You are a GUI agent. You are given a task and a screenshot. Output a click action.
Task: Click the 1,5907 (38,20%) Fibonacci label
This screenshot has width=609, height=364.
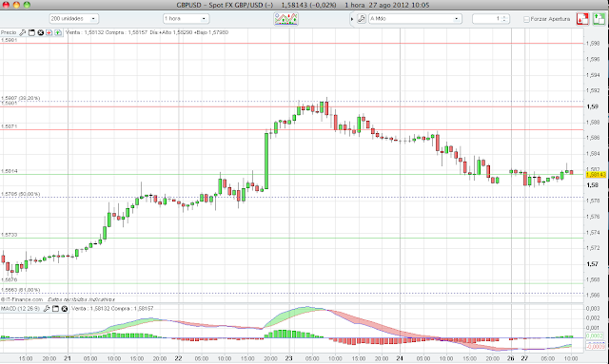[21, 98]
